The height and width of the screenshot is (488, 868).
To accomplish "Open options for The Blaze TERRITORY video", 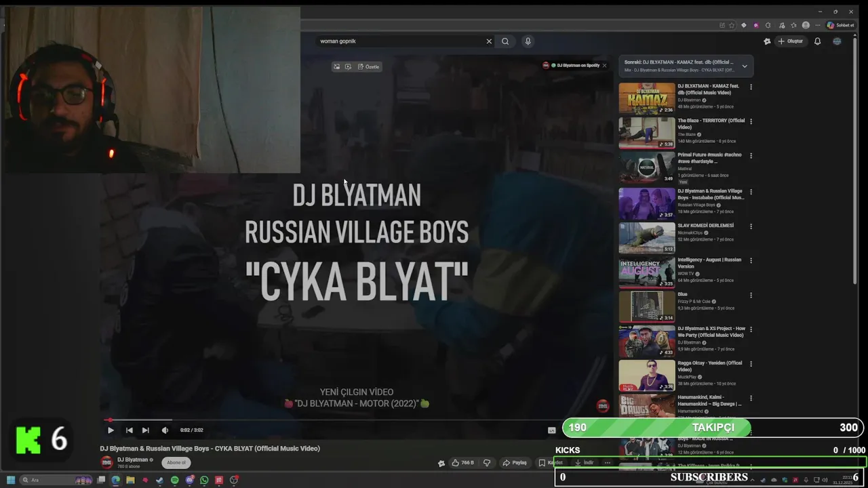I will [x=751, y=121].
